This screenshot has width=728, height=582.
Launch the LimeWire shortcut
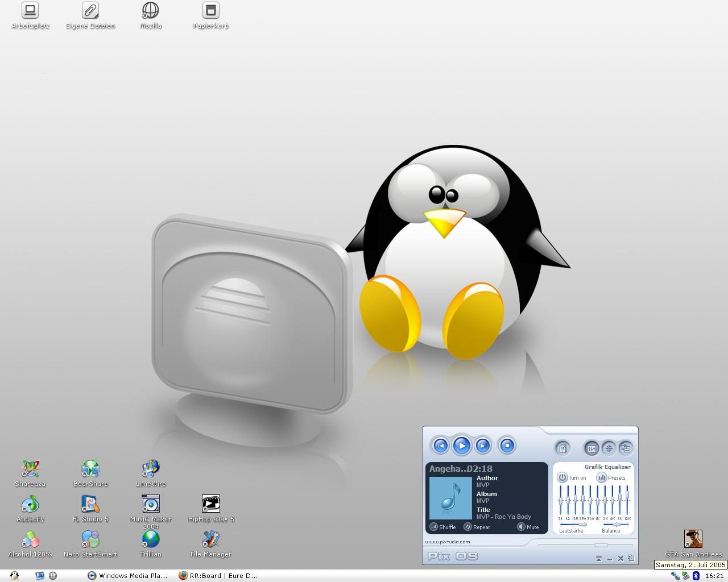click(x=151, y=474)
